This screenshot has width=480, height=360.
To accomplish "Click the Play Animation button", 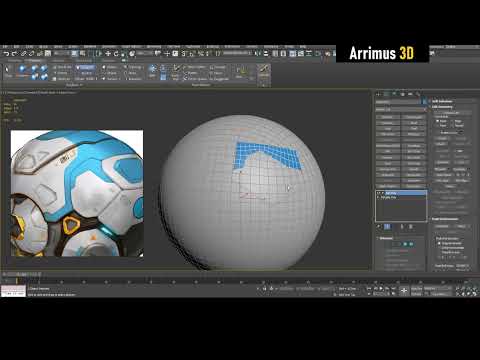I will [381, 289].
